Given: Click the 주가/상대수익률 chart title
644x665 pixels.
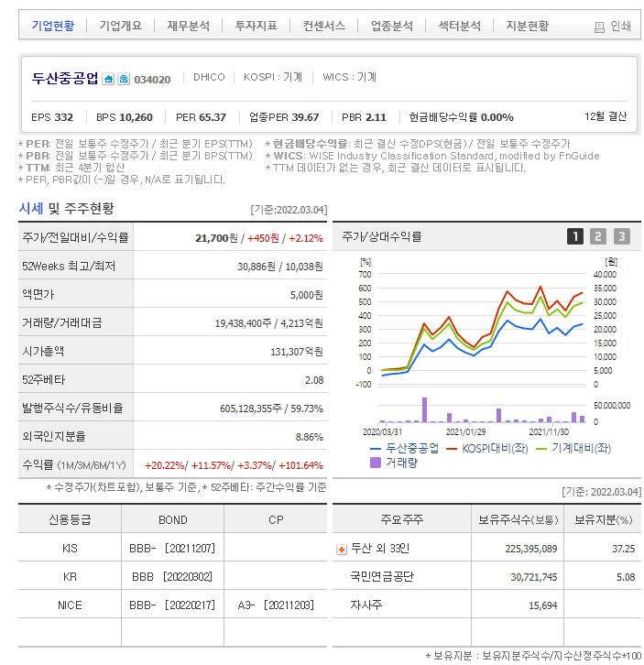Looking at the screenshot, I should pos(381,236).
